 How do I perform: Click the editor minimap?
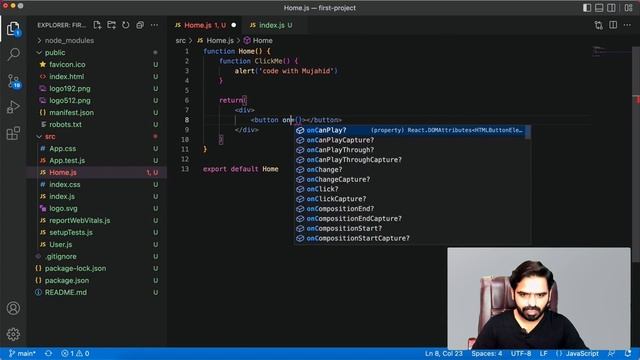pos(611,51)
